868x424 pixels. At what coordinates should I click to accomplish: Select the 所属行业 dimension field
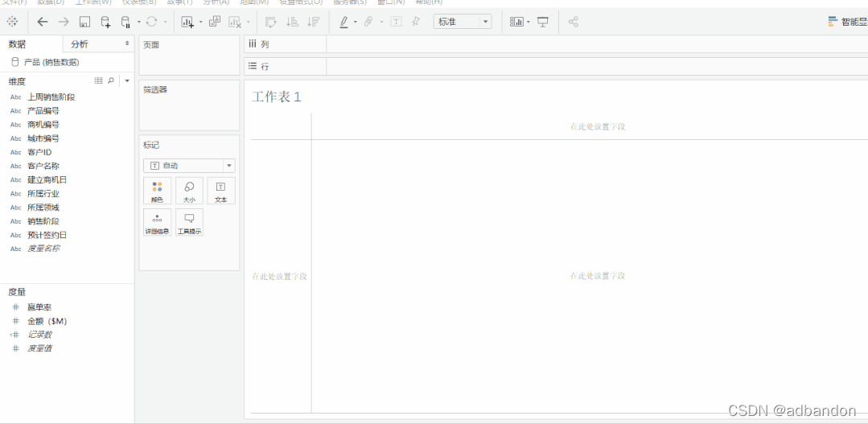[x=43, y=194]
